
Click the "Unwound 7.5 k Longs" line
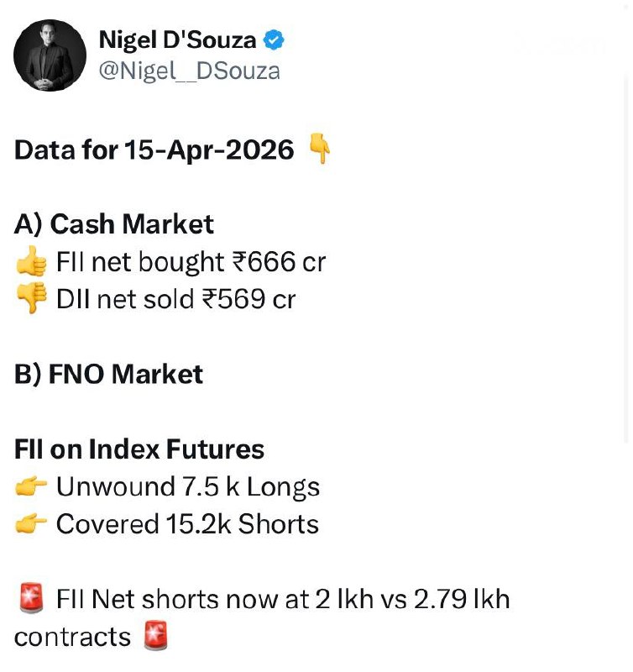188,487
